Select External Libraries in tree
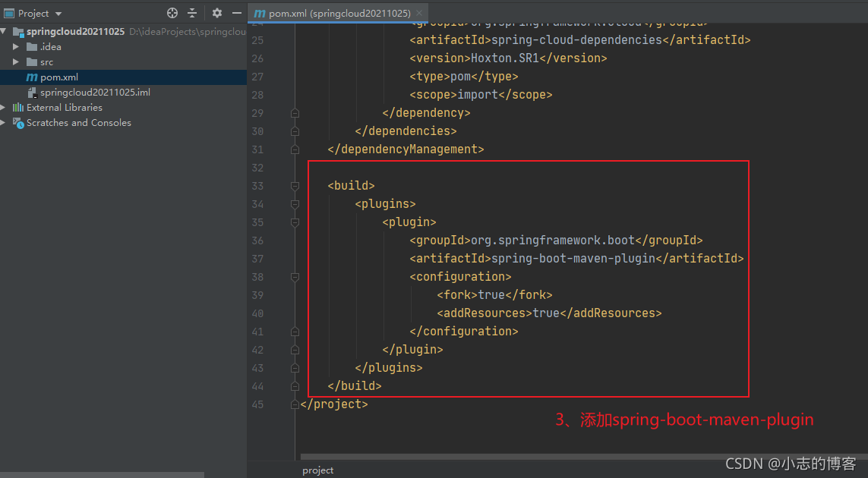 point(65,107)
